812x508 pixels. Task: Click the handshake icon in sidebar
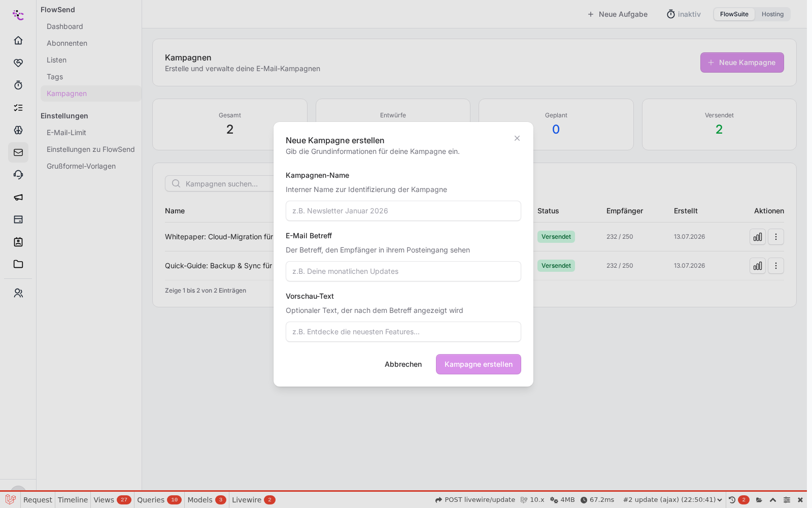click(18, 62)
